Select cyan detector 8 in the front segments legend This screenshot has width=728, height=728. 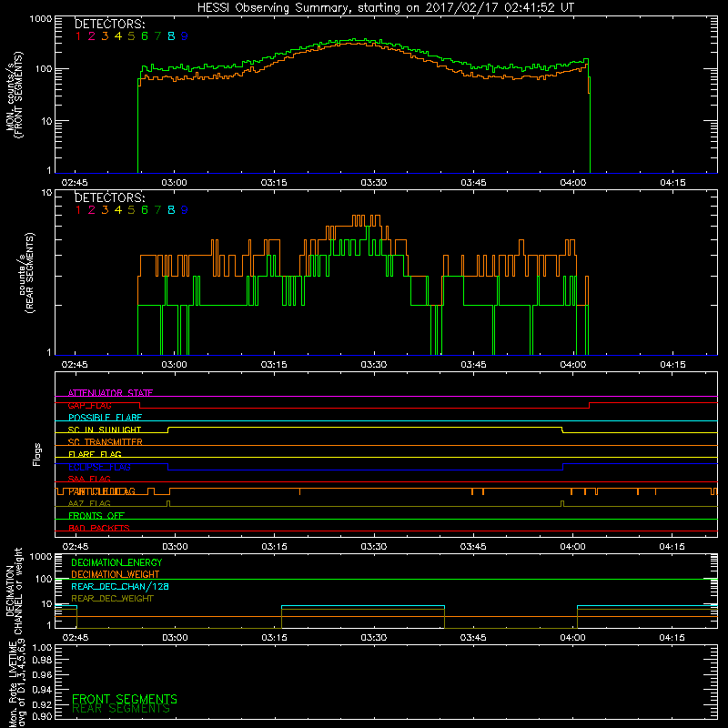click(171, 35)
